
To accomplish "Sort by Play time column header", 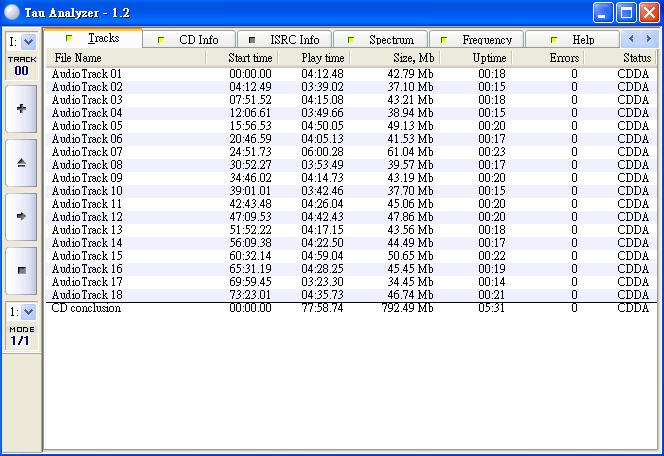I will [314, 58].
